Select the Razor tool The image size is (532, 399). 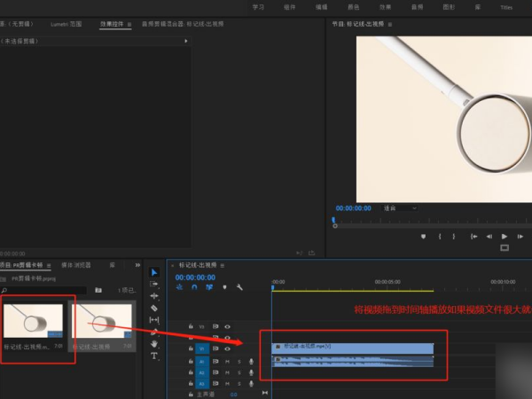(154, 308)
